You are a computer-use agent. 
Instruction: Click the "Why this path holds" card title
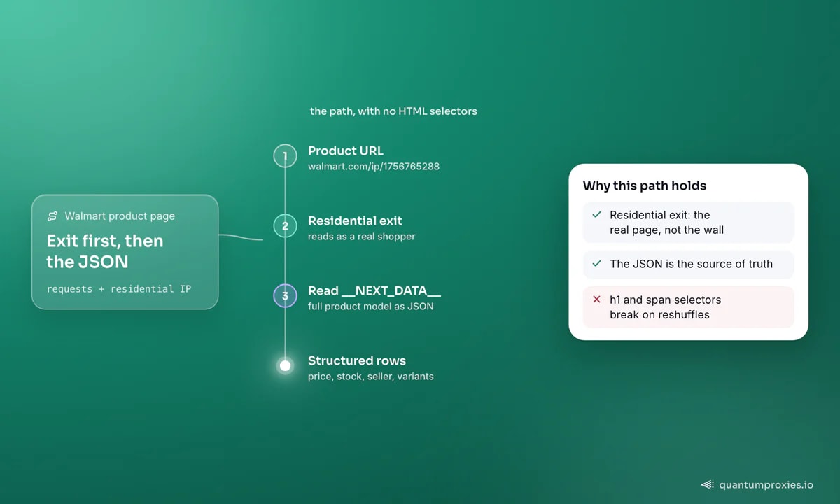coord(645,185)
